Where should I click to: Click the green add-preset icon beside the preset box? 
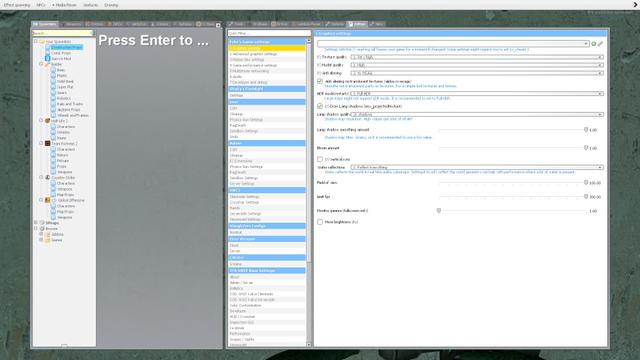[x=594, y=44]
